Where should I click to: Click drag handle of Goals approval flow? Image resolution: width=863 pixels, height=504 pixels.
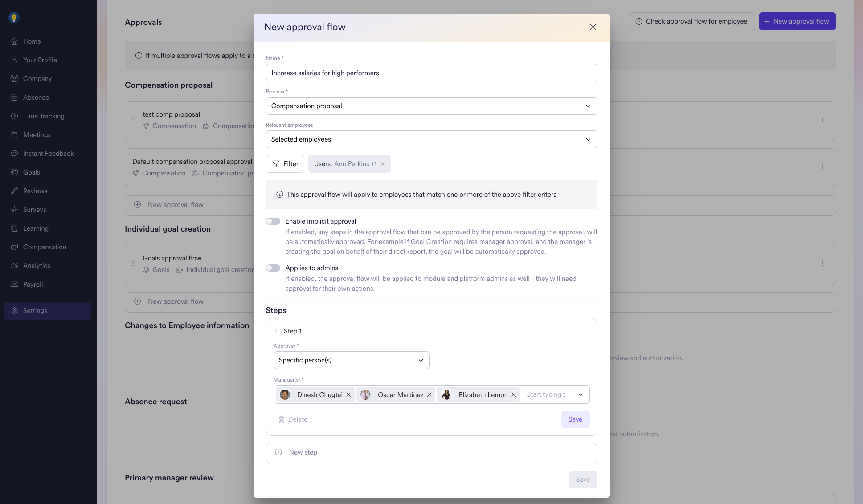pyautogui.click(x=134, y=264)
